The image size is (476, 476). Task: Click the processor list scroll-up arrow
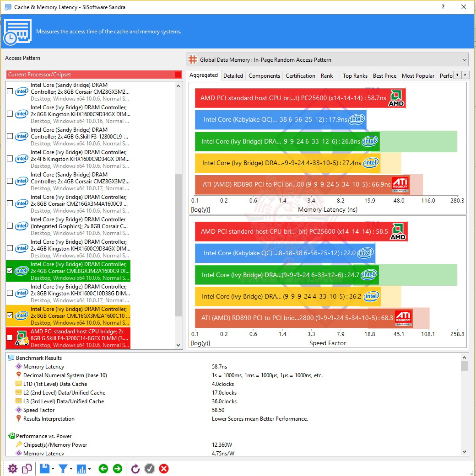pos(178,86)
